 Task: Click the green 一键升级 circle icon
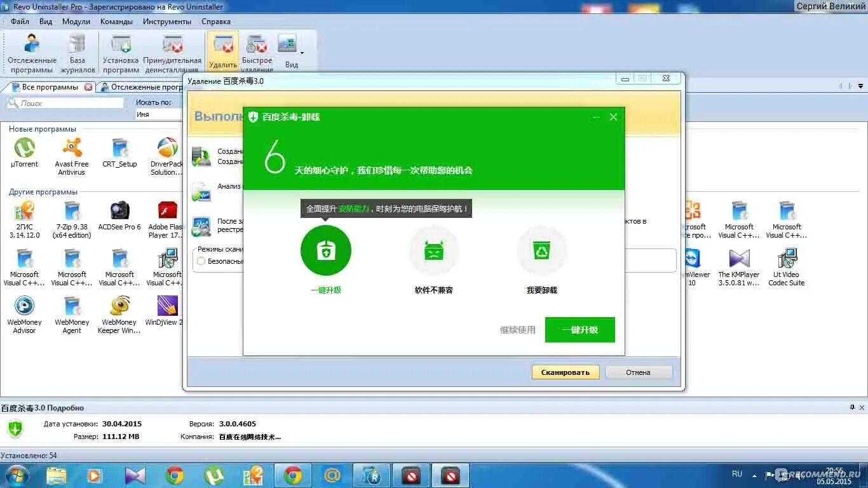tap(326, 250)
